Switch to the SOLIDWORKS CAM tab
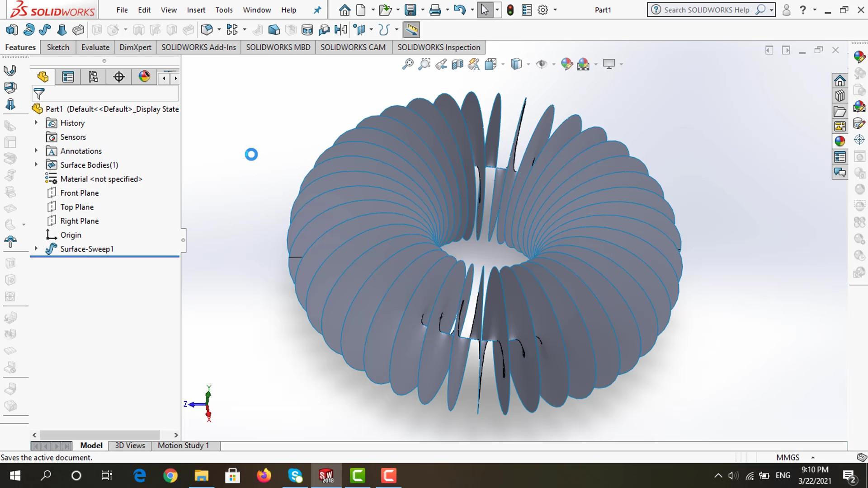 pos(353,47)
